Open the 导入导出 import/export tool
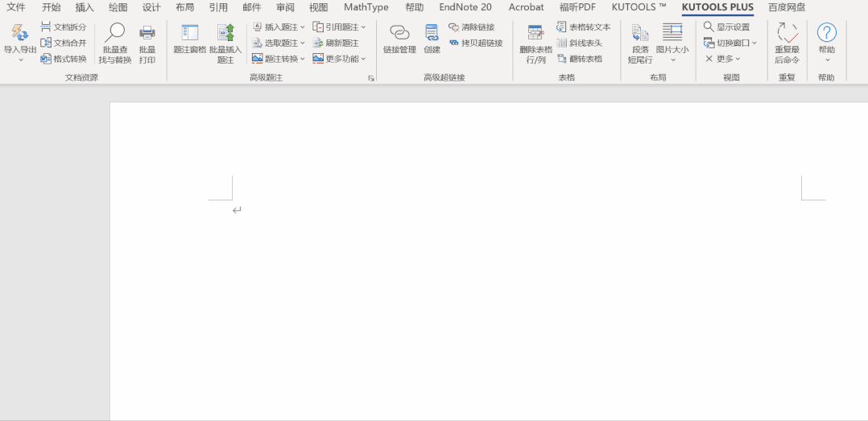 click(x=20, y=43)
